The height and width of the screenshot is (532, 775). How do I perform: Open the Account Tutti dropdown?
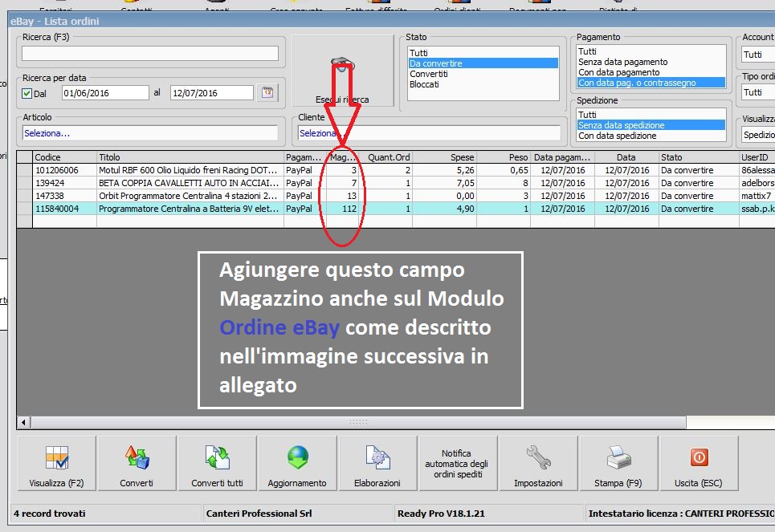[757, 55]
